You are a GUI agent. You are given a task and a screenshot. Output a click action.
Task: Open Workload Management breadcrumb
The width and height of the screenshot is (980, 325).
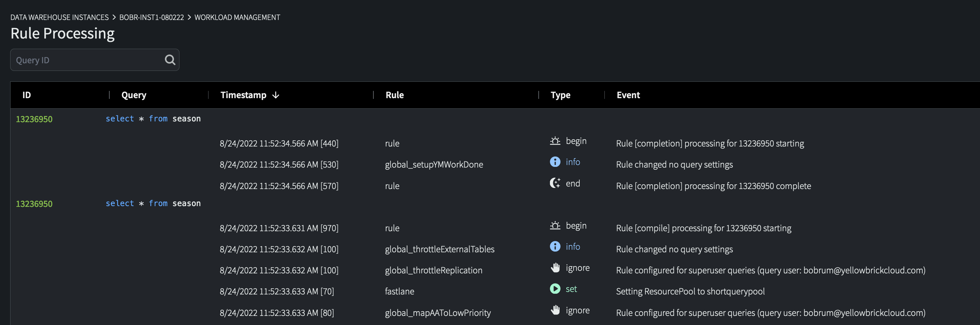point(237,17)
